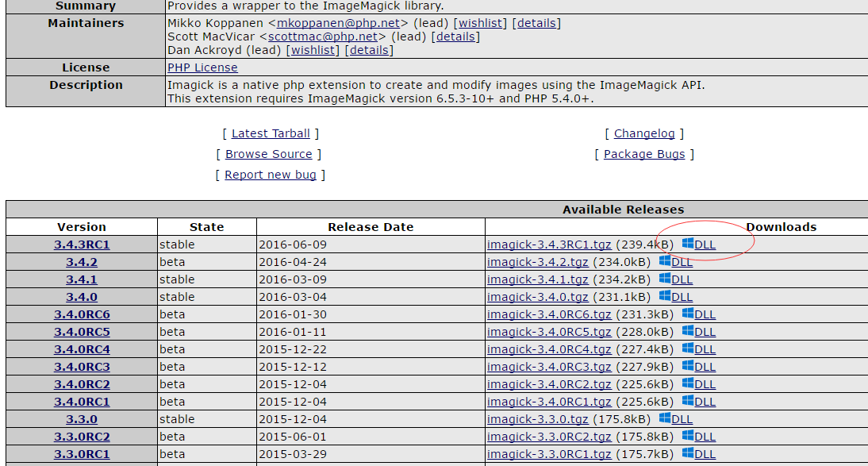Open the DLL link for 3.4.0RC6
Image resolution: width=868 pixels, height=466 pixels.
[x=705, y=314]
